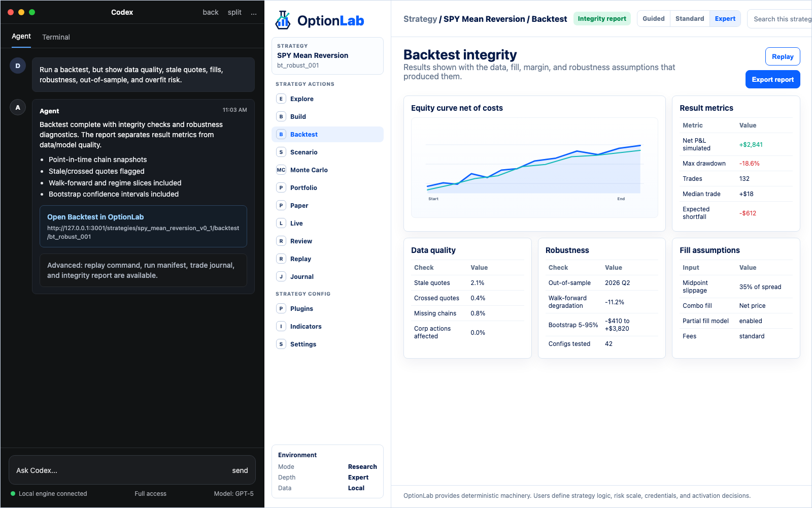Click the Explore item's E badge icon
This screenshot has width=812, height=508.
click(281, 99)
